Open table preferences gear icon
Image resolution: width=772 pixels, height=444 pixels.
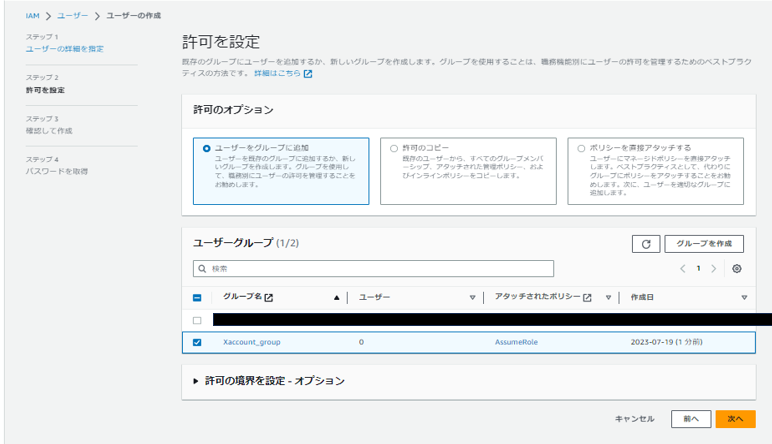pyautogui.click(x=737, y=268)
